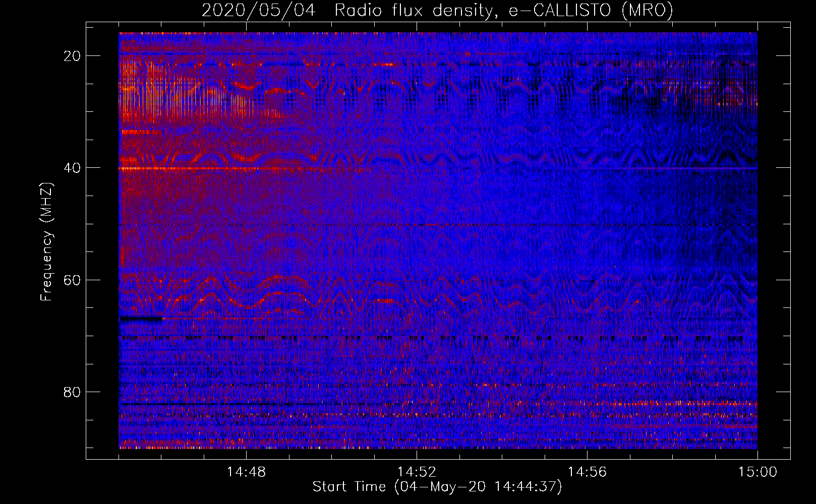Image resolution: width=816 pixels, height=504 pixels.
Task: Click the "Frequency (MHZ)" axis label
Action: coord(46,242)
